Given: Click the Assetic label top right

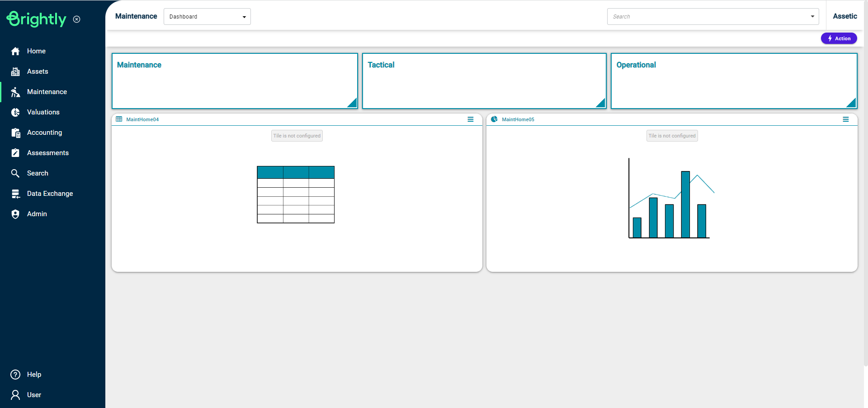Looking at the screenshot, I should pyautogui.click(x=845, y=16).
